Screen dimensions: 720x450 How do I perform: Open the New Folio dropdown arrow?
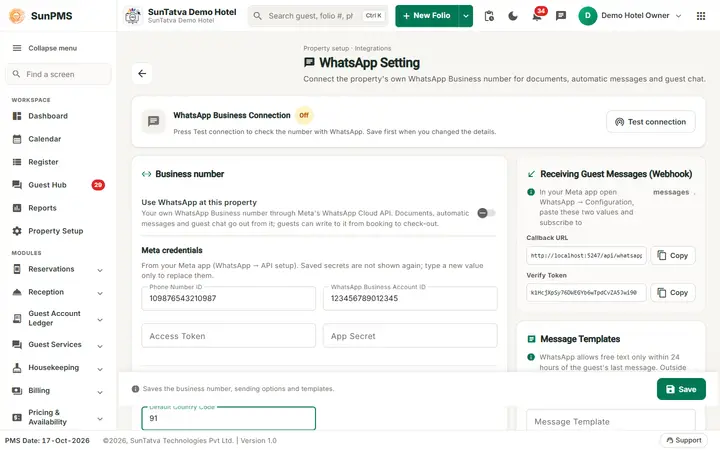(466, 16)
